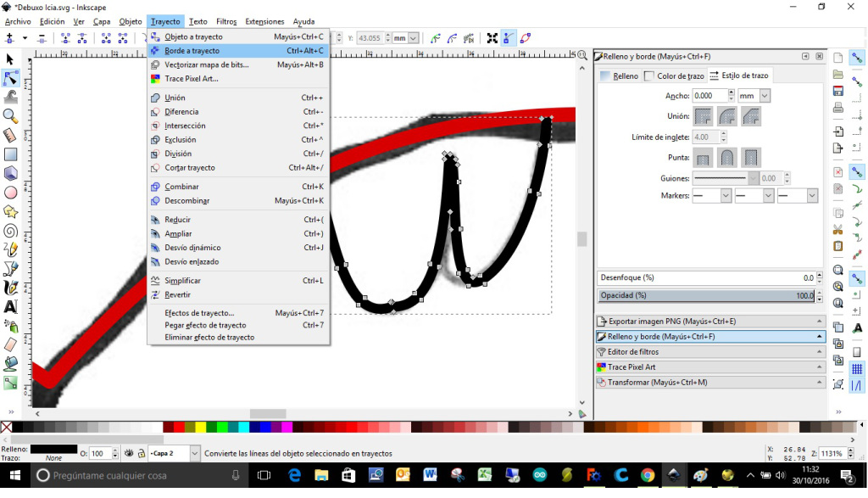
Task: Select the Spiral tool in toolbox
Action: [10, 231]
